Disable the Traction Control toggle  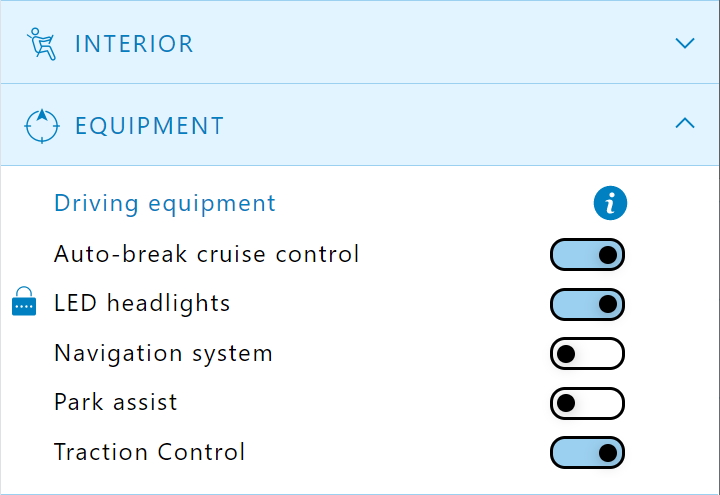(x=587, y=452)
